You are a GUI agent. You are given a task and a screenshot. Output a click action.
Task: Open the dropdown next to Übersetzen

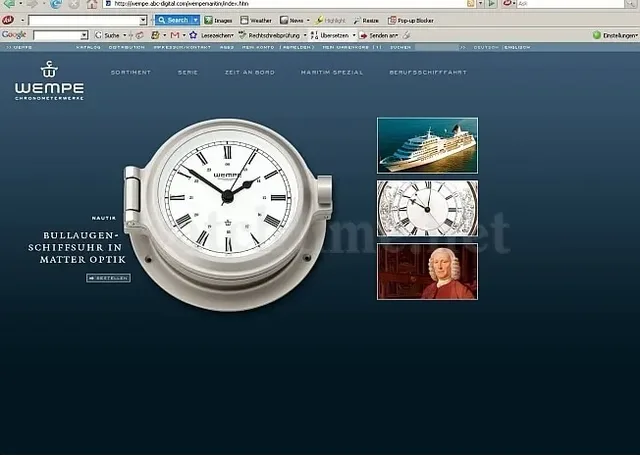(x=354, y=36)
